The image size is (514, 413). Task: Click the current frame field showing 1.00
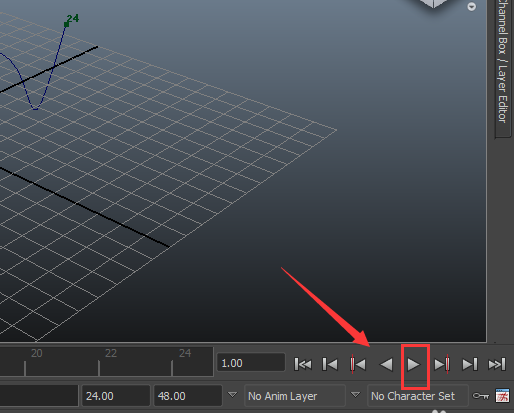click(251, 363)
